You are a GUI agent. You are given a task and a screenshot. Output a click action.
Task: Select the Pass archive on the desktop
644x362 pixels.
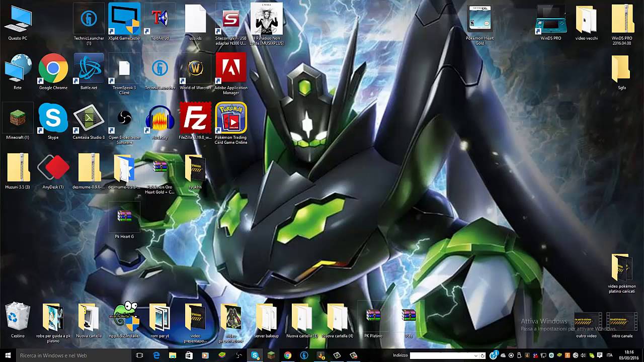pyautogui.click(x=409, y=320)
